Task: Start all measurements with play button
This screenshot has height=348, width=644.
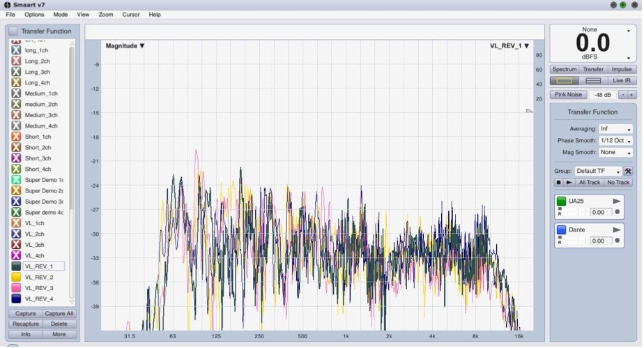Action: (x=569, y=182)
